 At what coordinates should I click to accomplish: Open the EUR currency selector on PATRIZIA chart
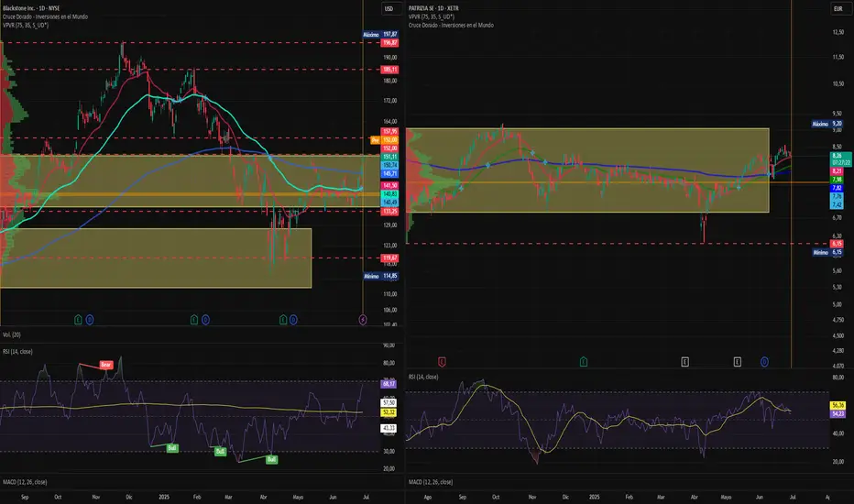pyautogui.click(x=839, y=8)
